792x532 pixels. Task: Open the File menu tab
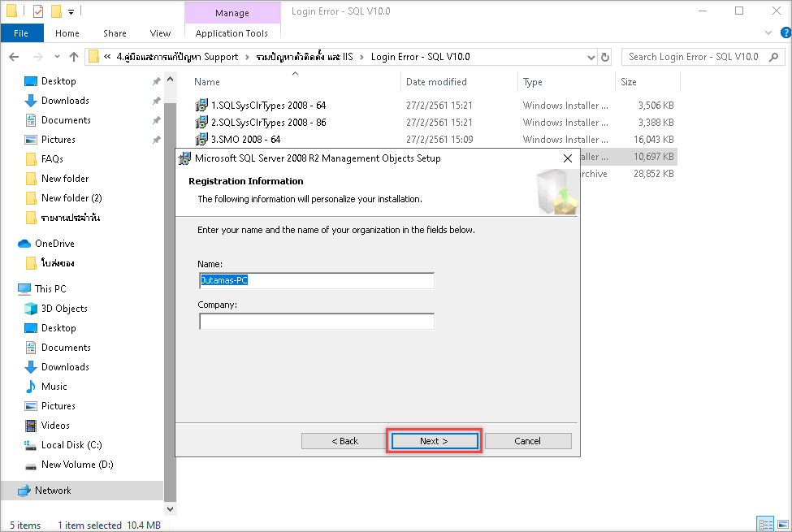[x=21, y=33]
